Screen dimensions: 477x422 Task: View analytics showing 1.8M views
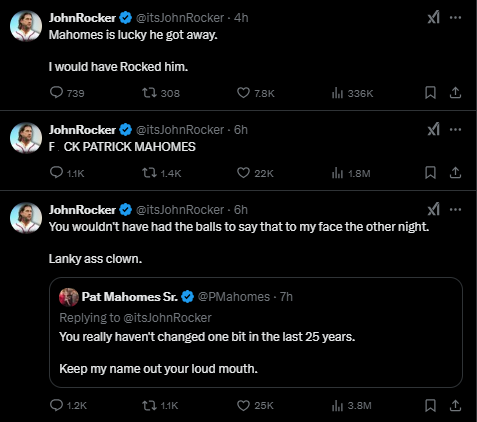pos(351,173)
